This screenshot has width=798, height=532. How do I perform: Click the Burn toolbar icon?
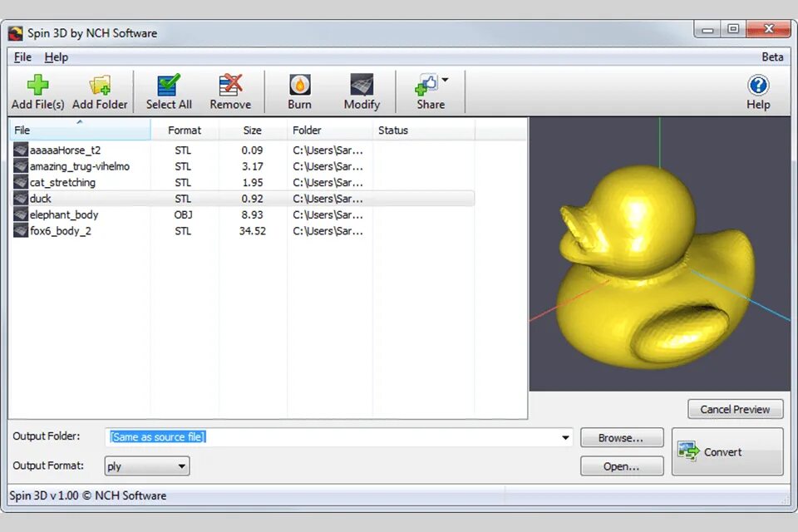pos(300,85)
